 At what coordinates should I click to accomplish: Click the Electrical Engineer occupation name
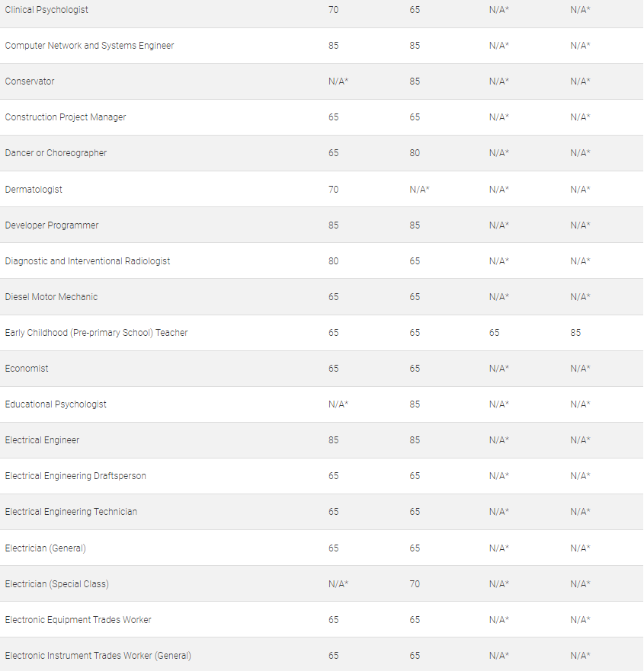[x=42, y=440]
